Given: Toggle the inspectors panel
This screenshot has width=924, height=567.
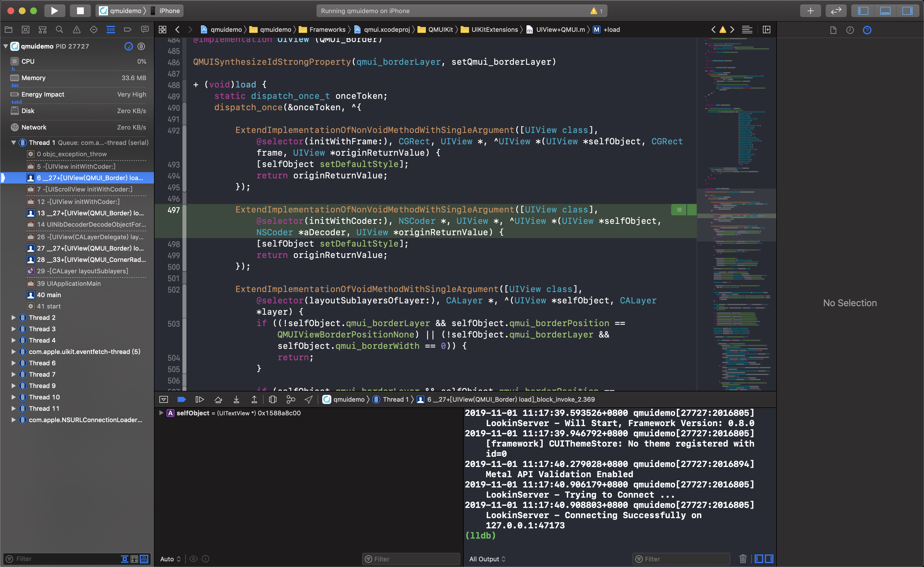Looking at the screenshot, I should pyautogui.click(x=907, y=11).
